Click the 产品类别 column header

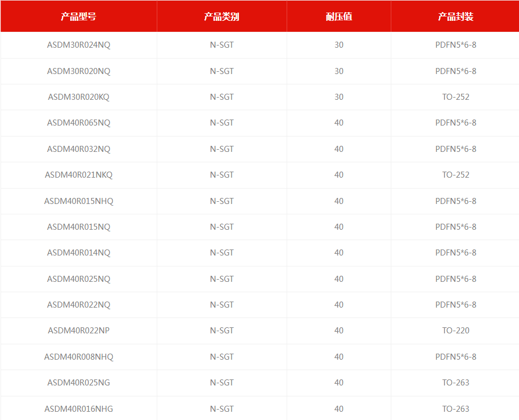pyautogui.click(x=221, y=16)
